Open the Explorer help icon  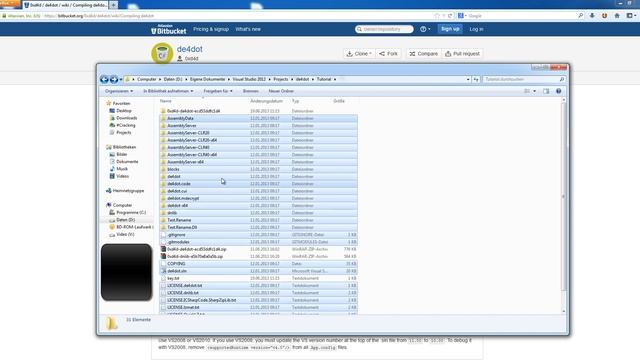point(558,91)
